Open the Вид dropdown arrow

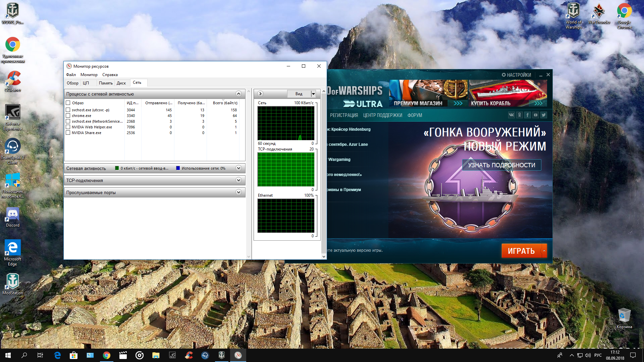click(313, 94)
